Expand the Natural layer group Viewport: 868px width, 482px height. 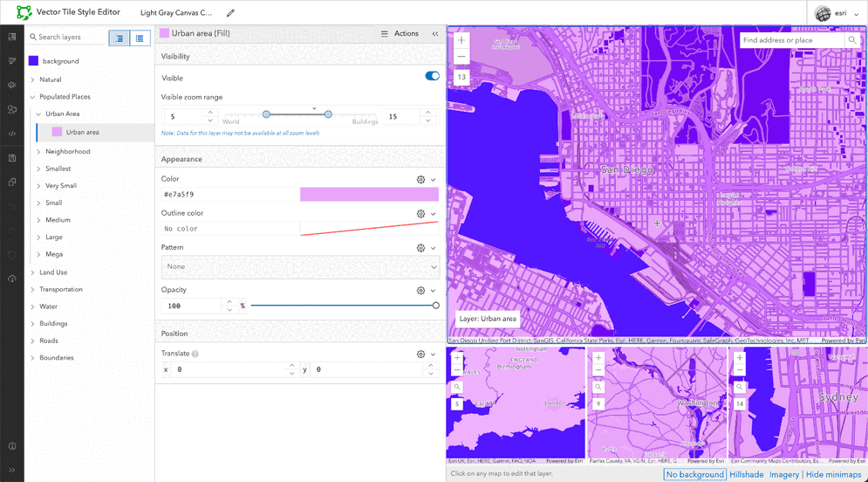coord(32,79)
